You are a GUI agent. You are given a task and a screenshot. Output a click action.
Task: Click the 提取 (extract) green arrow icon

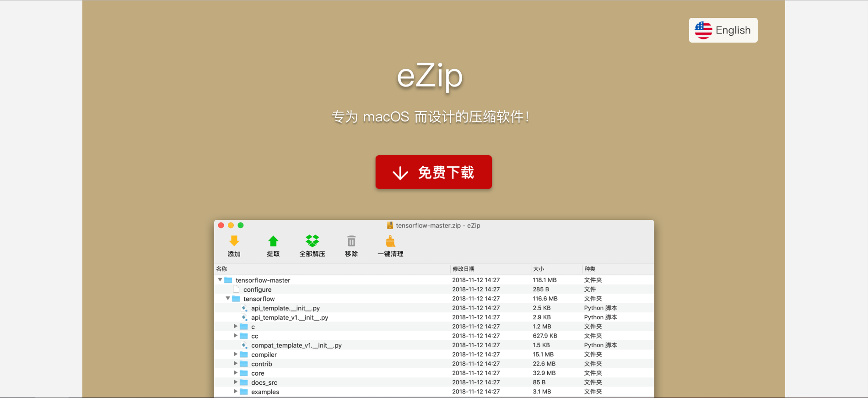pos(273,241)
